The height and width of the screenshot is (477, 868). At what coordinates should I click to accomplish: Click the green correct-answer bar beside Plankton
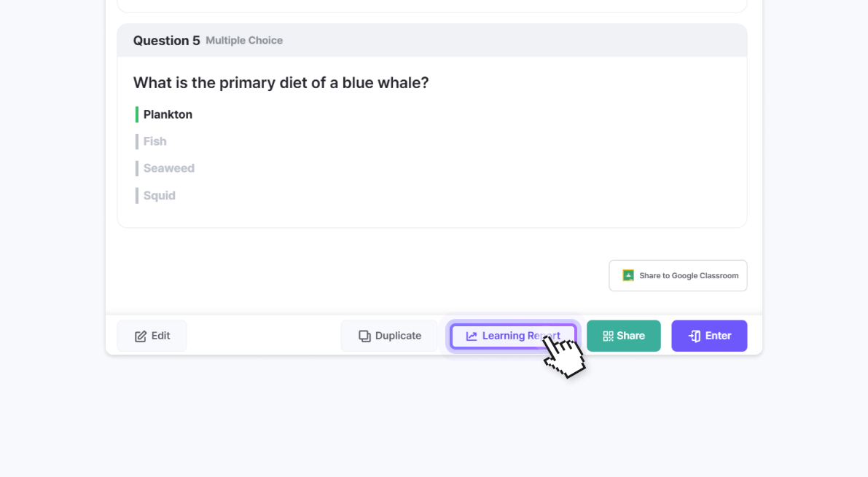click(137, 114)
